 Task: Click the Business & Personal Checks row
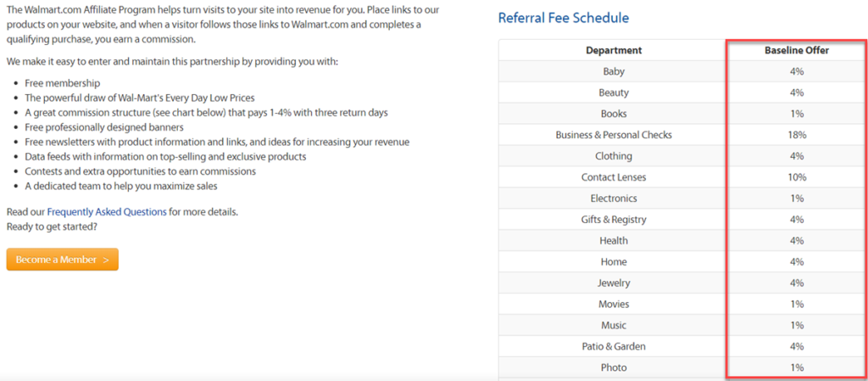tap(614, 135)
